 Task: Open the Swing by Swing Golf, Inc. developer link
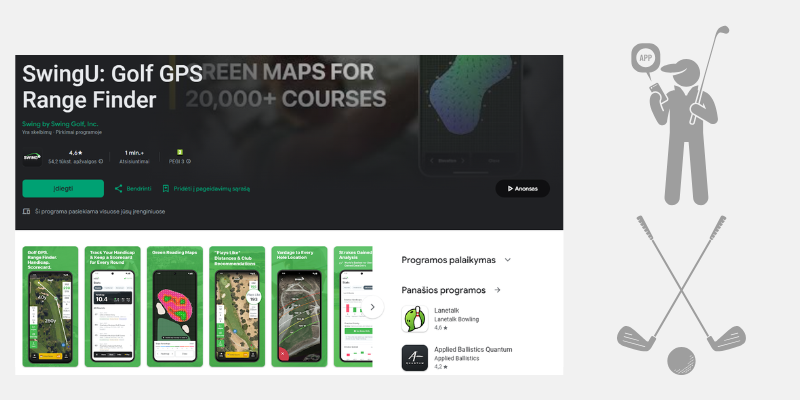[60, 124]
